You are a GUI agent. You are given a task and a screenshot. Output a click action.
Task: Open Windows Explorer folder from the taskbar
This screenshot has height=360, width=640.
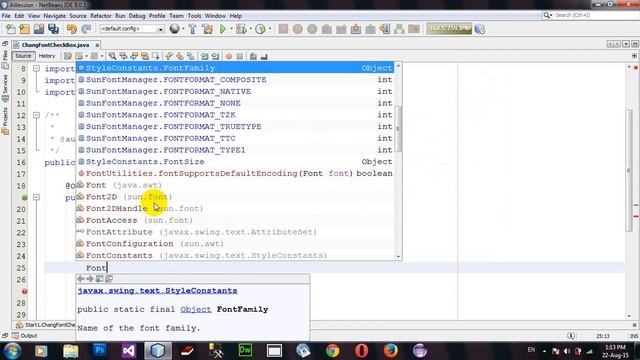[71, 350]
